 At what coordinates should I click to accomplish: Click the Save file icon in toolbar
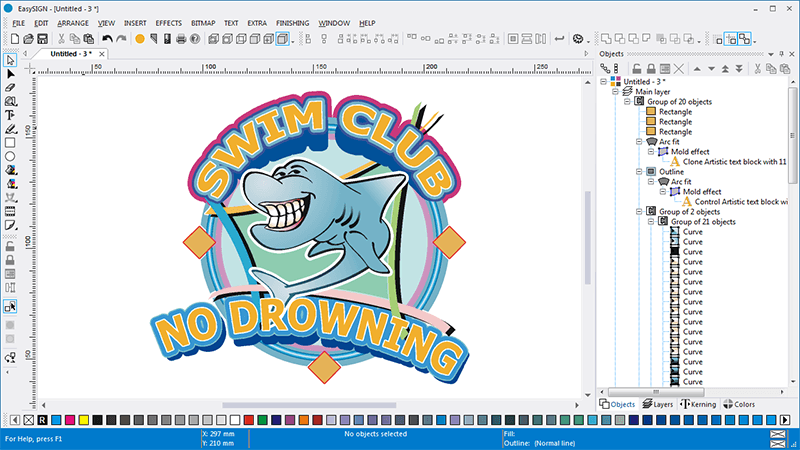[43, 39]
